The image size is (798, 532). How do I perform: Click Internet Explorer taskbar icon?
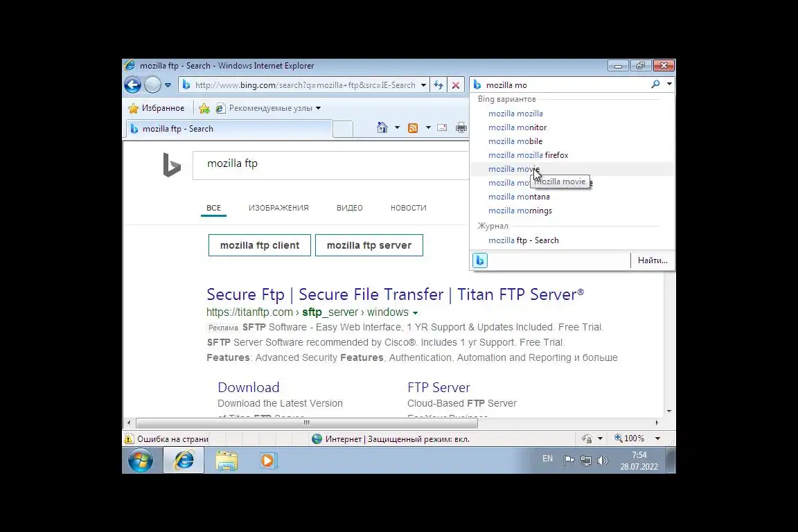point(184,461)
